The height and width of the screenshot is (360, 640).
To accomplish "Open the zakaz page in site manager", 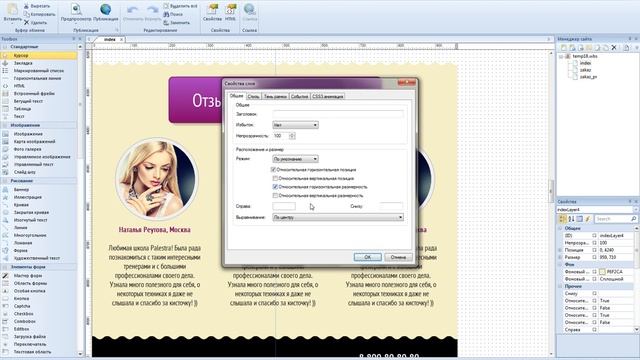I will tap(585, 70).
